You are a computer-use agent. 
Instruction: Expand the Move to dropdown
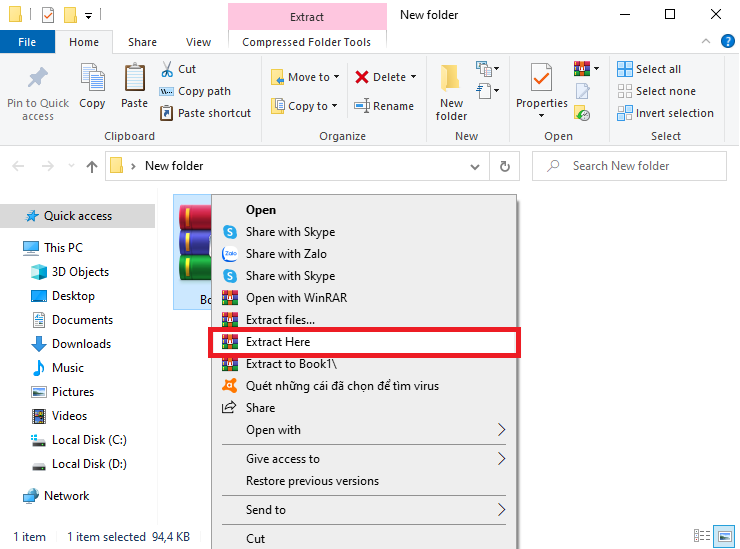coord(336,77)
